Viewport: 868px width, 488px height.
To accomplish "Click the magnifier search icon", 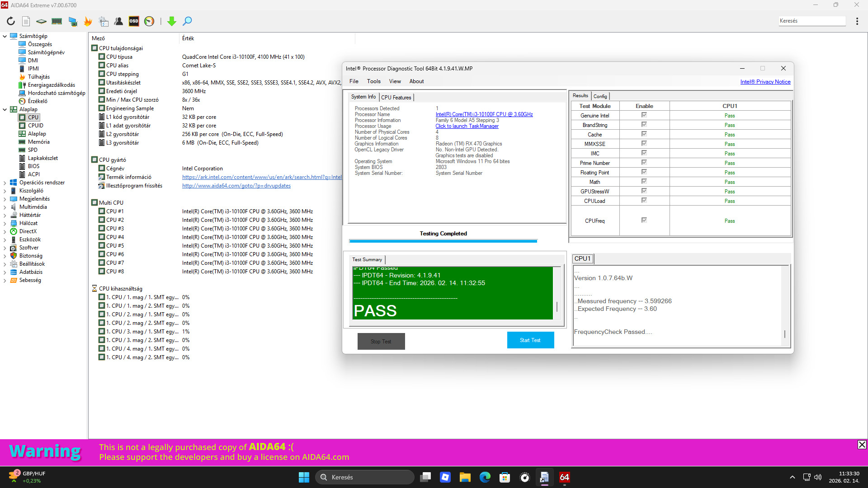I will (187, 21).
